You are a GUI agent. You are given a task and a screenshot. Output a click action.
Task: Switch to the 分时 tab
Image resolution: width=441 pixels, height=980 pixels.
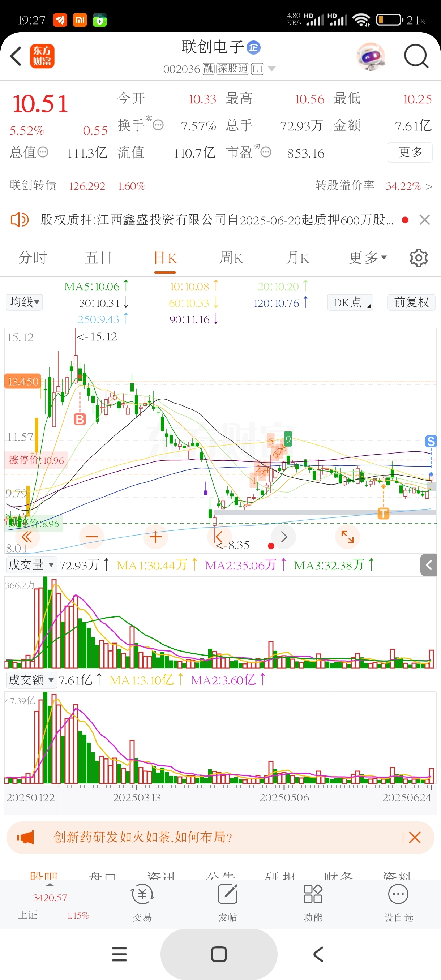click(x=33, y=258)
